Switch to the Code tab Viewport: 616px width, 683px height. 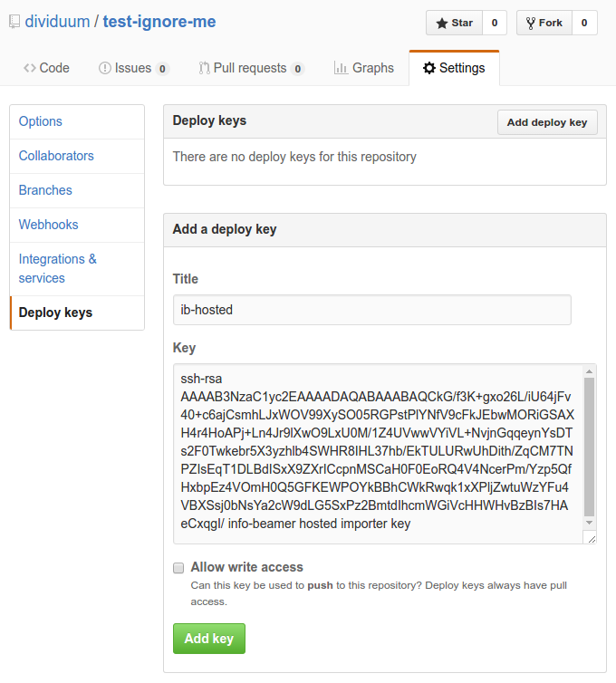[47, 68]
